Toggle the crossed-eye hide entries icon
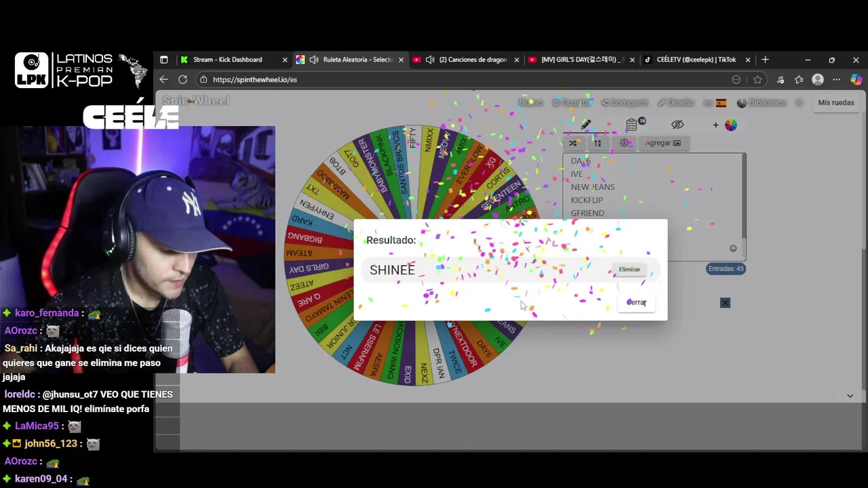 (677, 125)
